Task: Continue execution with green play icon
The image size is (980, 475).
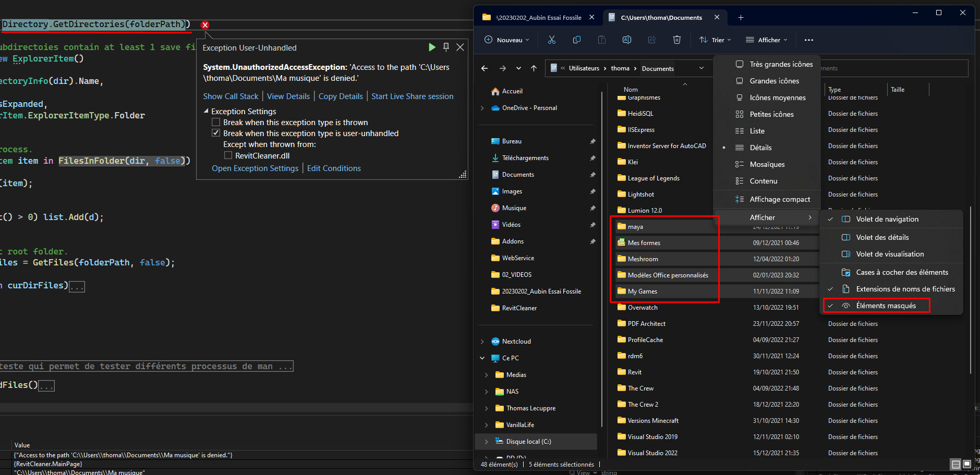Action: [432, 47]
